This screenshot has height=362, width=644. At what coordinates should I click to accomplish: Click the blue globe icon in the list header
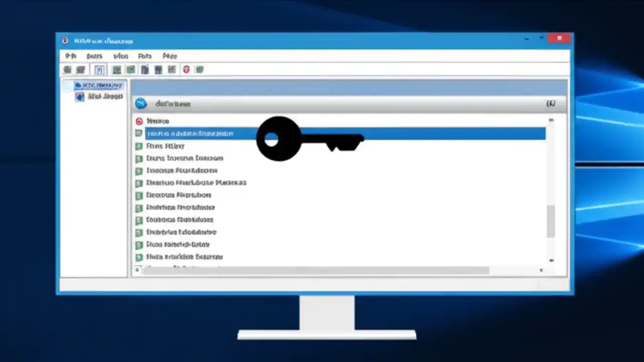tap(141, 104)
